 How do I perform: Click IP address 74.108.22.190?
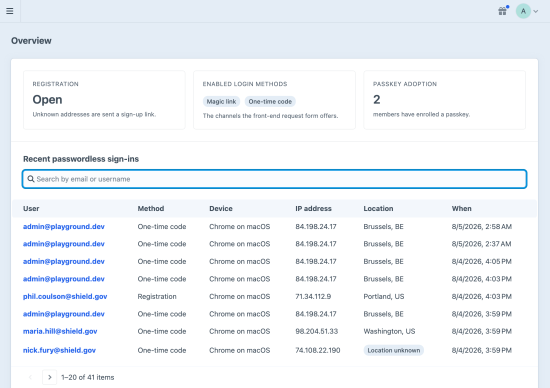pyautogui.click(x=318, y=350)
